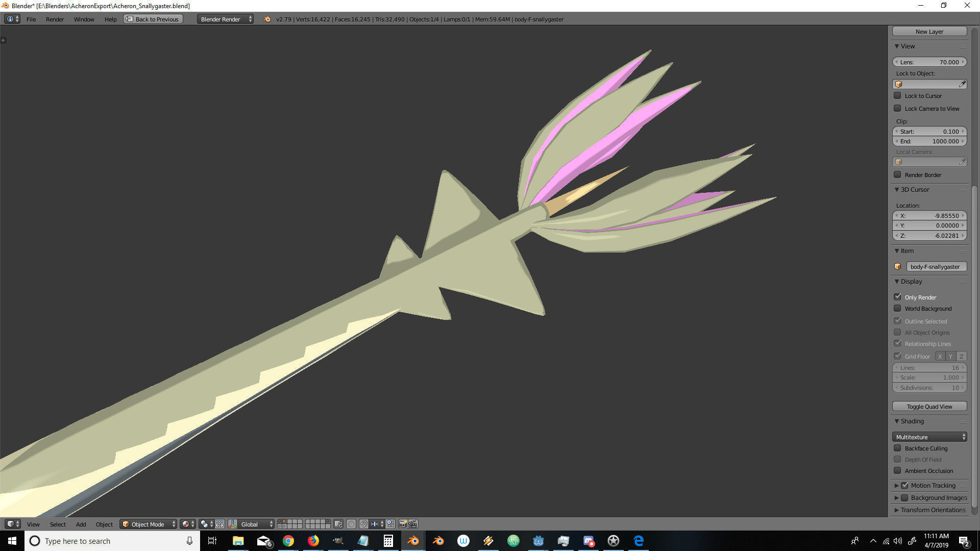
Task: Open the Blender Render engine dropdown
Action: pos(225,19)
